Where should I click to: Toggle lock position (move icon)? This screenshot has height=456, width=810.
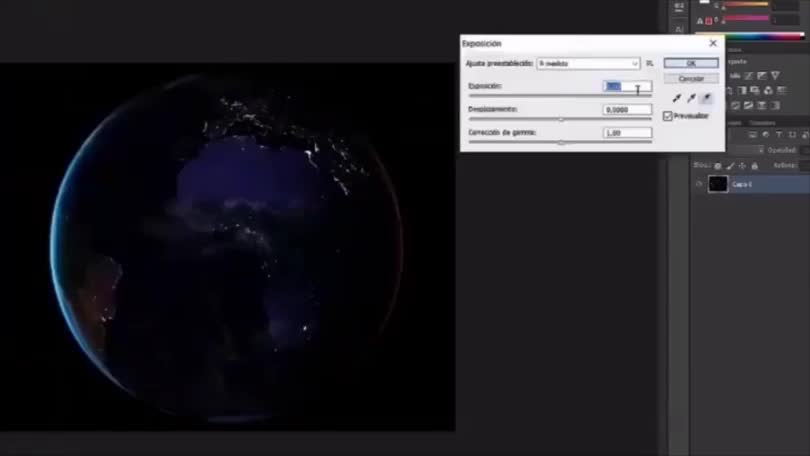(742, 166)
